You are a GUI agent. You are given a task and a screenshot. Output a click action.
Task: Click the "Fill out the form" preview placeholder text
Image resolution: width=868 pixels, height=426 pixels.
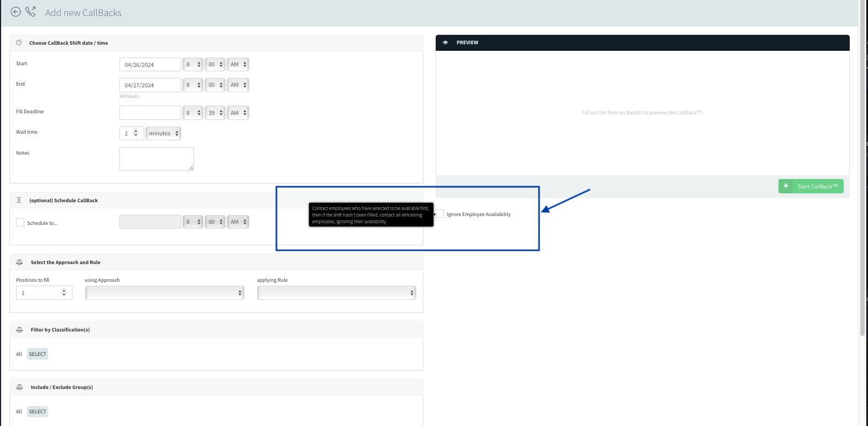[x=642, y=113]
